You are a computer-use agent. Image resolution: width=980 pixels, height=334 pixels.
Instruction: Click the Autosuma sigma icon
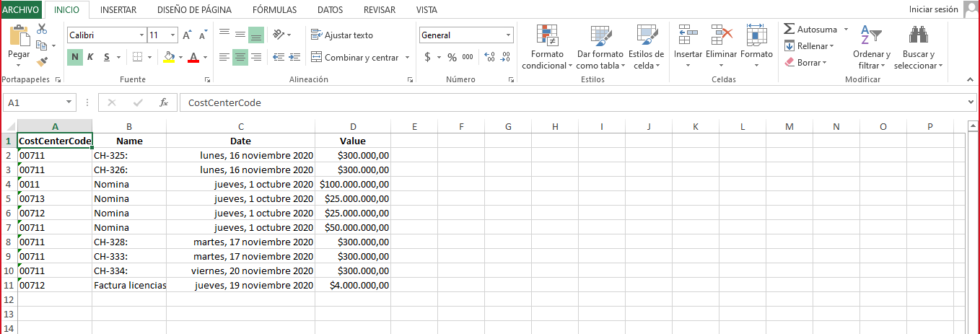click(789, 30)
